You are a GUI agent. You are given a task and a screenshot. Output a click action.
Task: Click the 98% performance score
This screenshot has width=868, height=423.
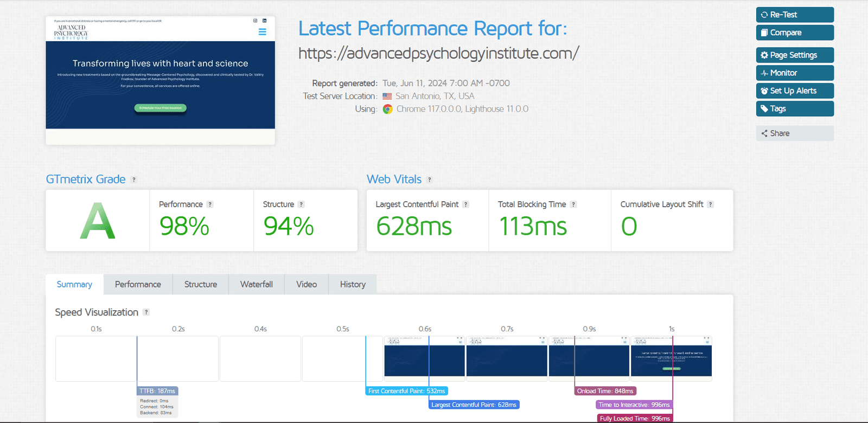click(x=184, y=226)
